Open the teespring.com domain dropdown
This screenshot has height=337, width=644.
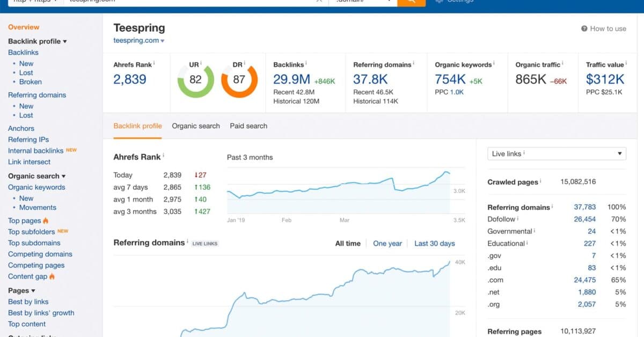[139, 41]
